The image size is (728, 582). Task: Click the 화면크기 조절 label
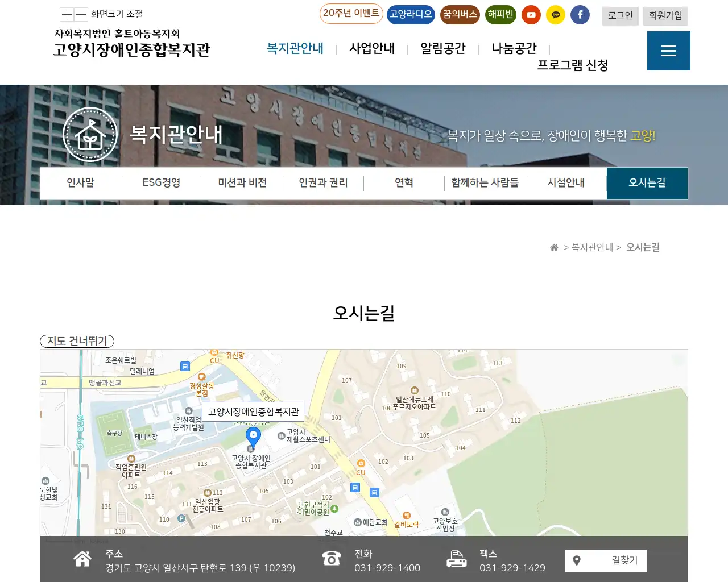(117, 14)
